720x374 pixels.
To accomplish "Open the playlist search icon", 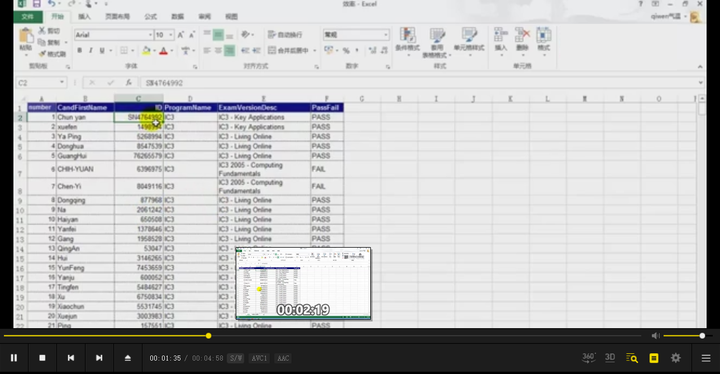I will point(632,358).
